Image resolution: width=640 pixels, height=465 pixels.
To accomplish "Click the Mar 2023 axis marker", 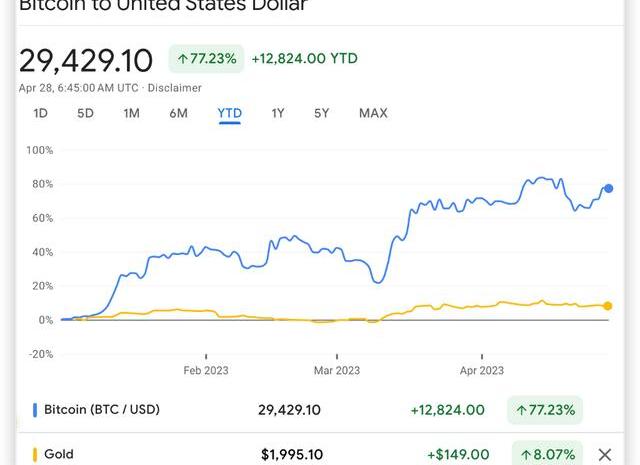I will click(x=337, y=370).
